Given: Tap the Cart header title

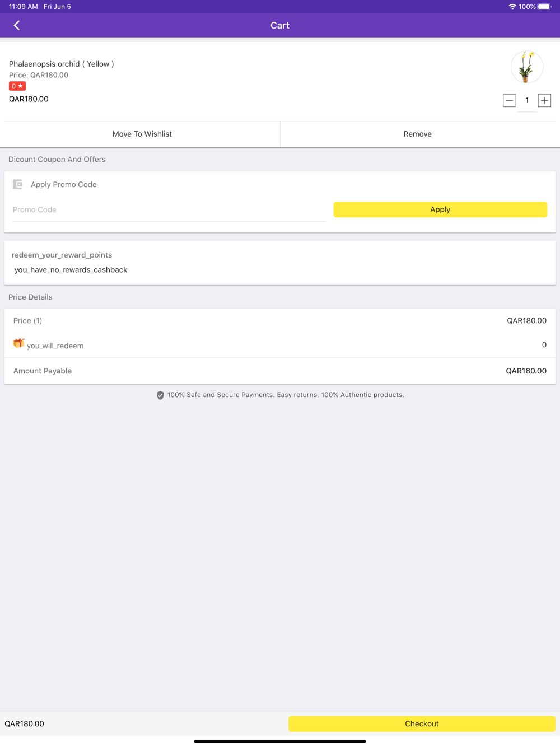Looking at the screenshot, I should tap(280, 25).
